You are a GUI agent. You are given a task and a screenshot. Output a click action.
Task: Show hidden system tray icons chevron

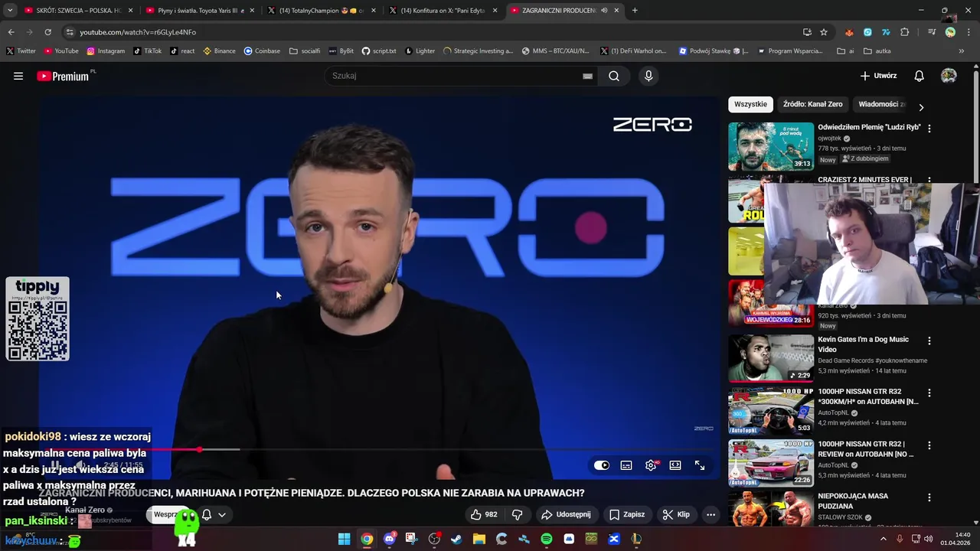(x=883, y=539)
